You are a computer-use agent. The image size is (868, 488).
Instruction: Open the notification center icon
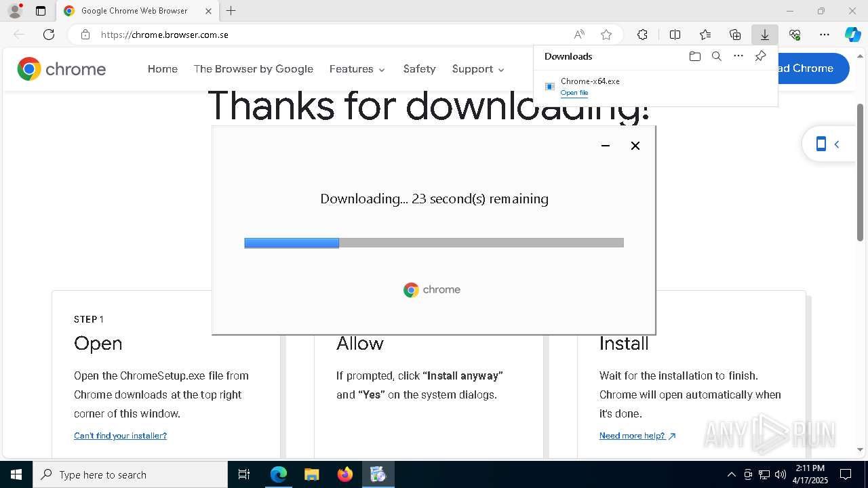846,474
